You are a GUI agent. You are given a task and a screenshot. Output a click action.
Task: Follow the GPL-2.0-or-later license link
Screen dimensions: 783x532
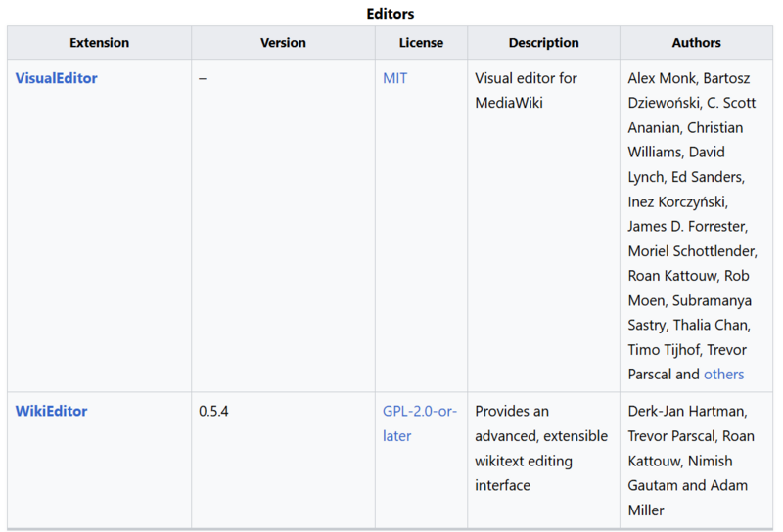pyautogui.click(x=420, y=423)
